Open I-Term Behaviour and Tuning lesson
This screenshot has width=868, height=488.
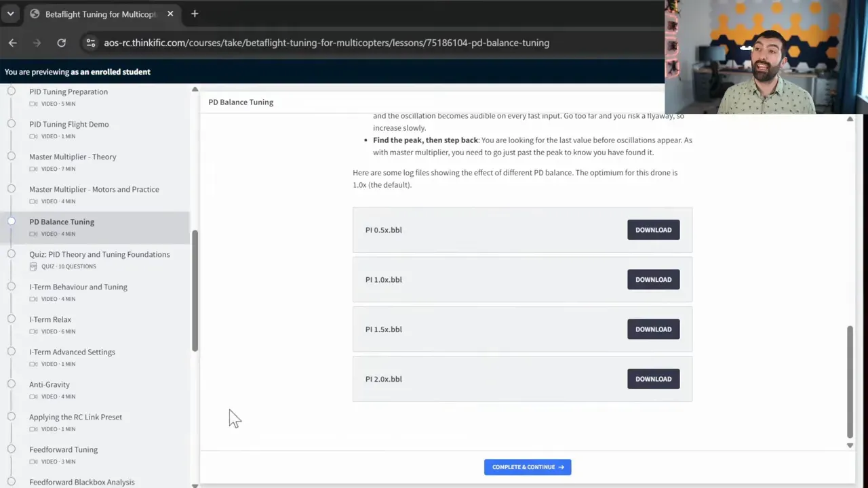click(78, 287)
